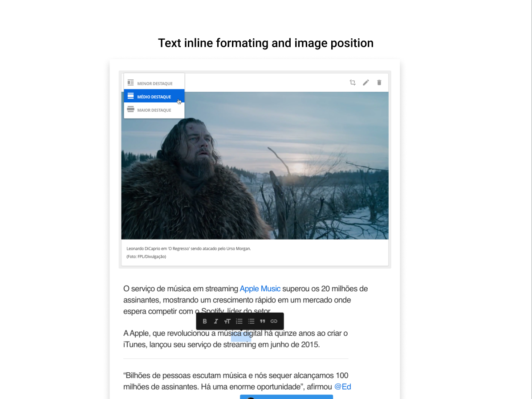Click the photo credit FPL/Divulgação line

146,256
